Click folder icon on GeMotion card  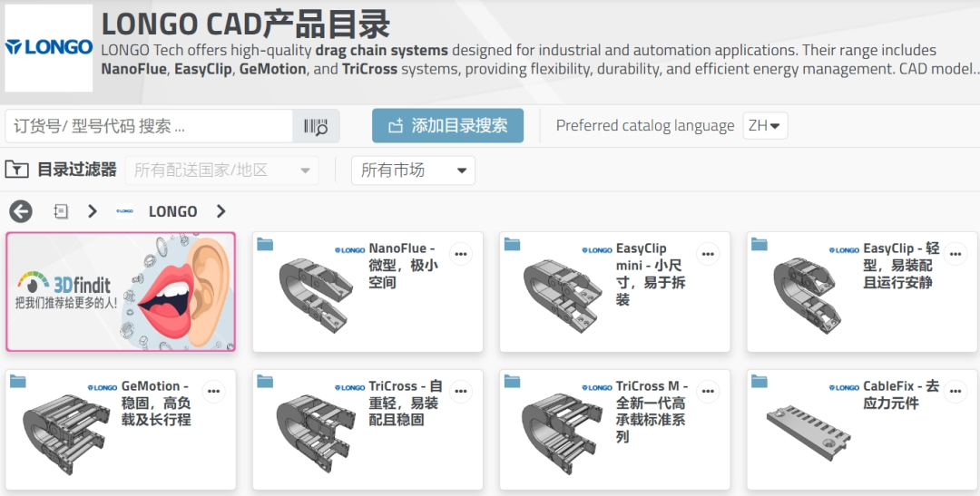tap(17, 381)
